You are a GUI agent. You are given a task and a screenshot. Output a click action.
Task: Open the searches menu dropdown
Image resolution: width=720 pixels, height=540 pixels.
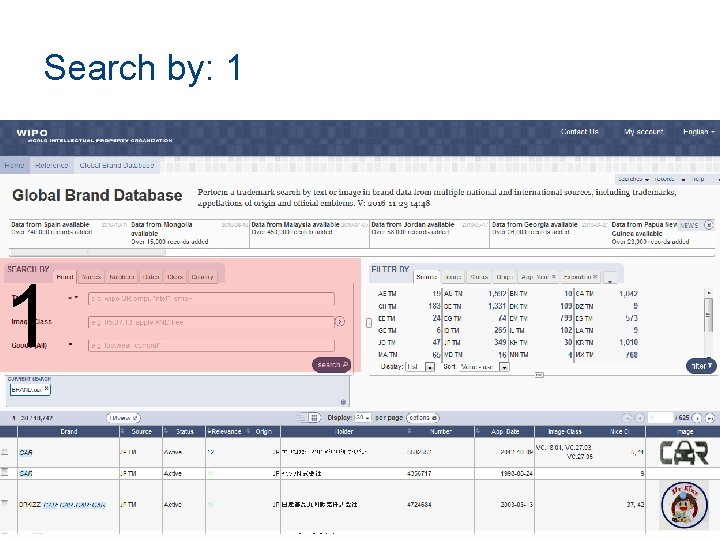coord(633,179)
